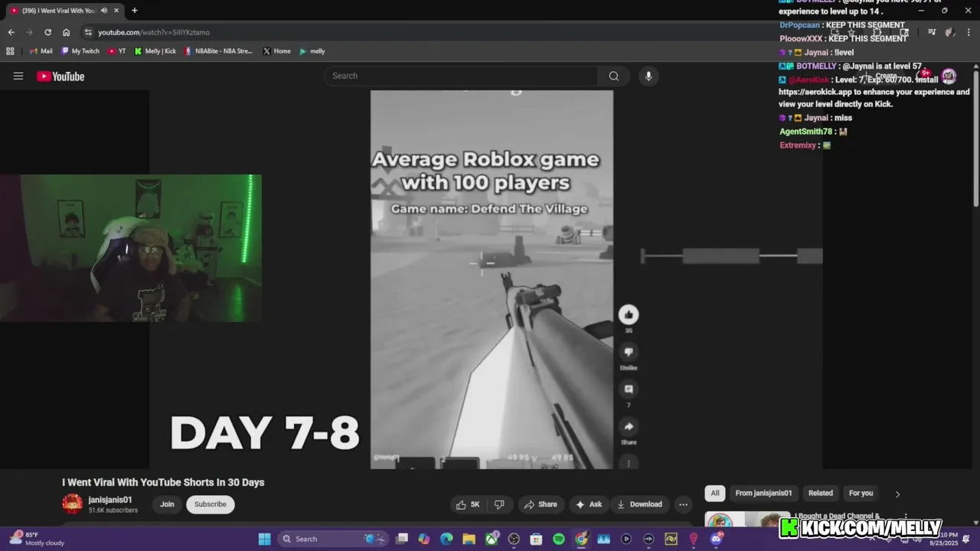Open more actions three-dot menu
This screenshot has height=551, width=980.
pyautogui.click(x=683, y=504)
